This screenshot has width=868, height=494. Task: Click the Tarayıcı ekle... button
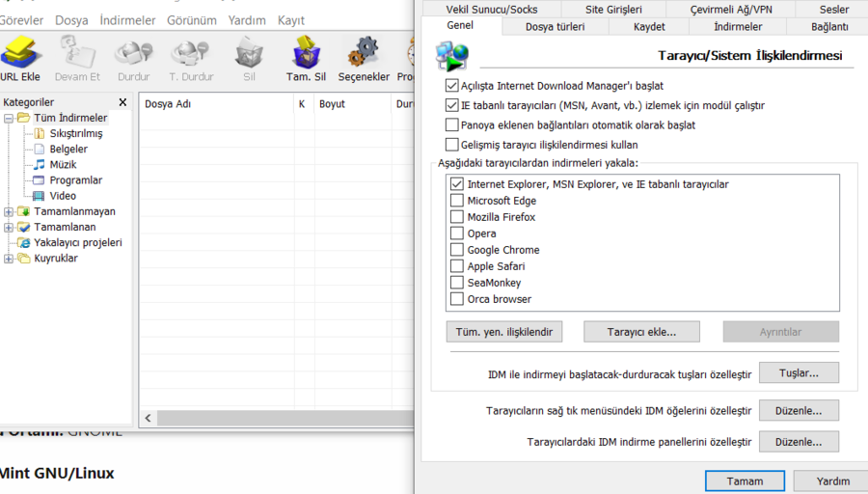tap(641, 332)
